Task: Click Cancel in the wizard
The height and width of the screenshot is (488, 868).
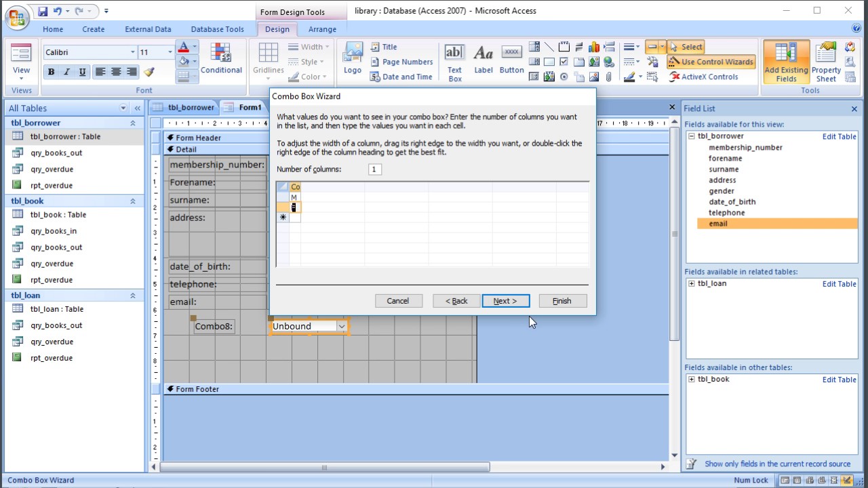Action: [x=398, y=301]
